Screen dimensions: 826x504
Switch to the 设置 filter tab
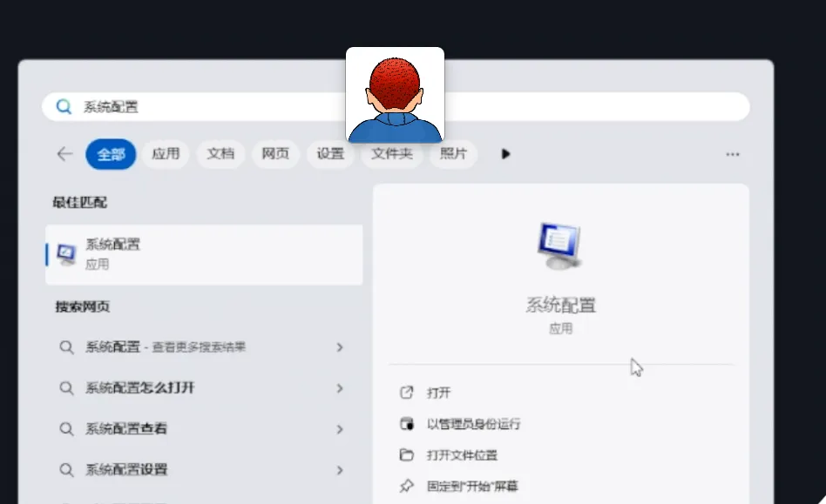coord(330,154)
